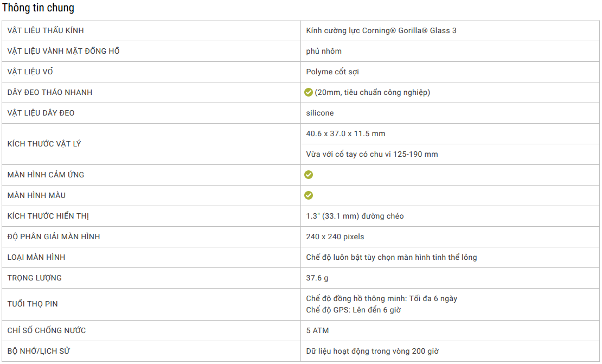Click the GPS mode battery life line
This screenshot has width=602, height=364.
[354, 310]
